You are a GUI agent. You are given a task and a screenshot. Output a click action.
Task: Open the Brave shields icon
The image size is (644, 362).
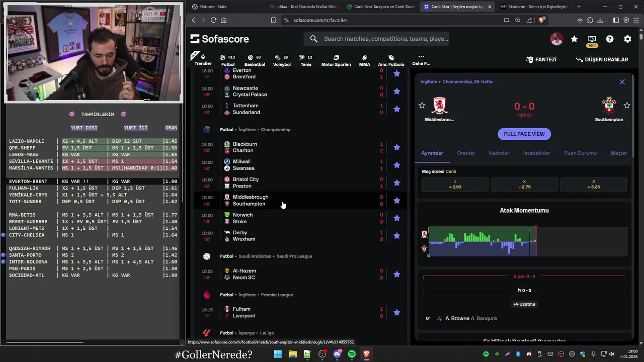[542, 20]
